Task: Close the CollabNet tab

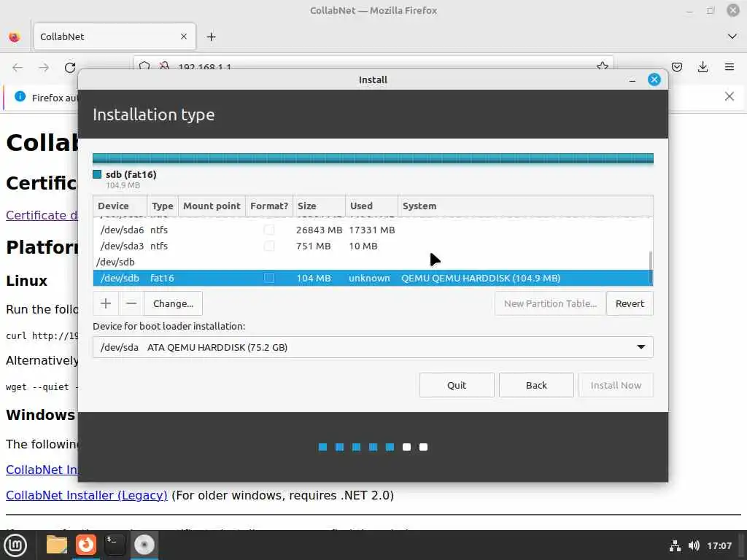Action: pos(183,36)
